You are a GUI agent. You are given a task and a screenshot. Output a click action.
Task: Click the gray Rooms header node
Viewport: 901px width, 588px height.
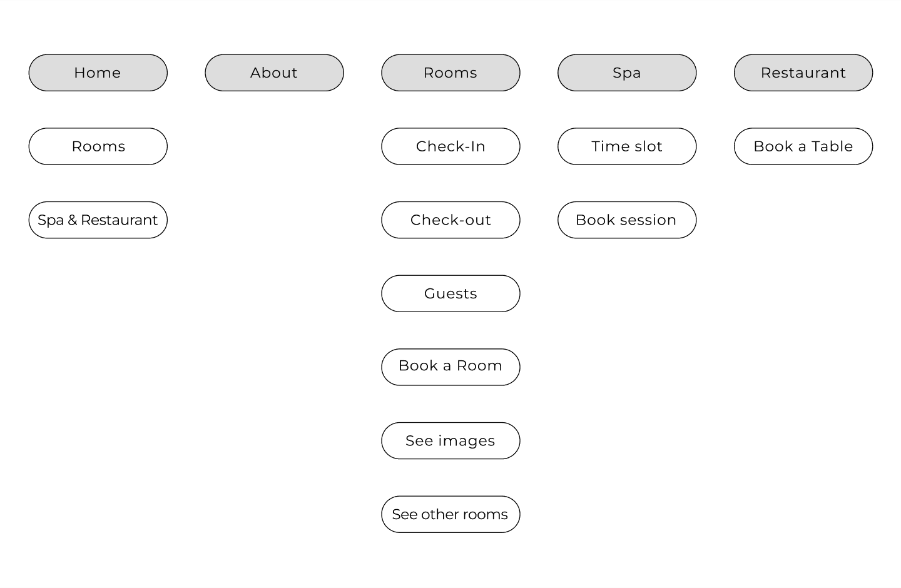tap(450, 73)
